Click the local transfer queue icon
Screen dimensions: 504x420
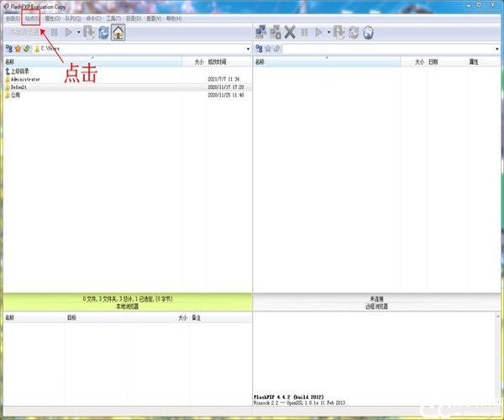[x=88, y=33]
